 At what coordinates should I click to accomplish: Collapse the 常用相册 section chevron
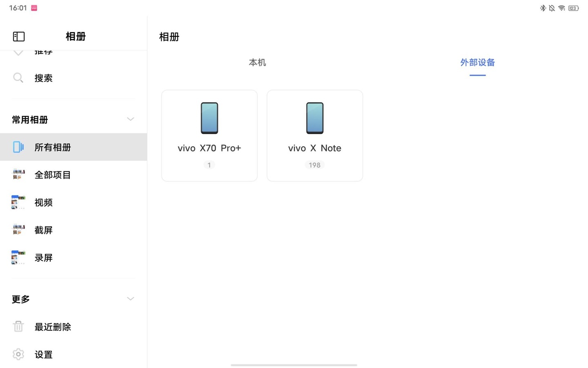pyautogui.click(x=130, y=119)
